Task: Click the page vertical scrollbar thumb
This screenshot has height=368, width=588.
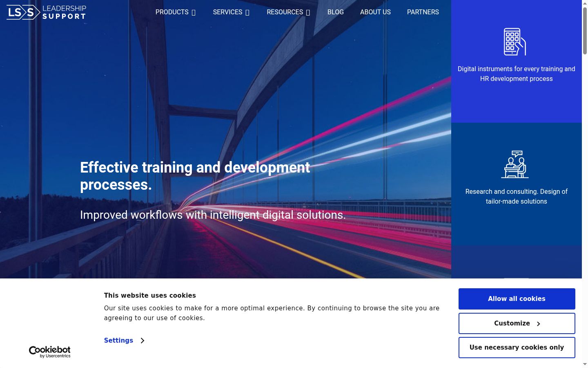Action: pyautogui.click(x=585, y=31)
